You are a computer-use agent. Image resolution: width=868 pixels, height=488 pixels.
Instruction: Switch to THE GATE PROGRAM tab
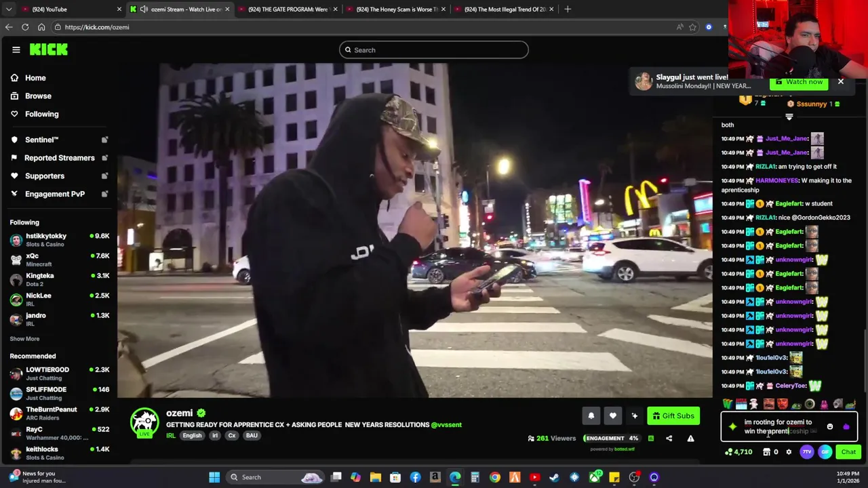pyautogui.click(x=287, y=9)
